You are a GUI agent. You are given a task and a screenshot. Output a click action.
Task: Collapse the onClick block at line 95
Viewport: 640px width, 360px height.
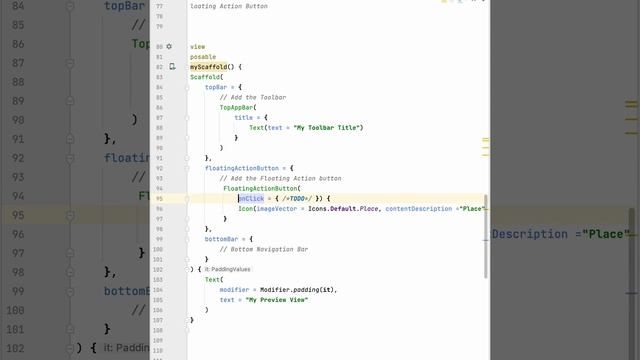[187, 199]
